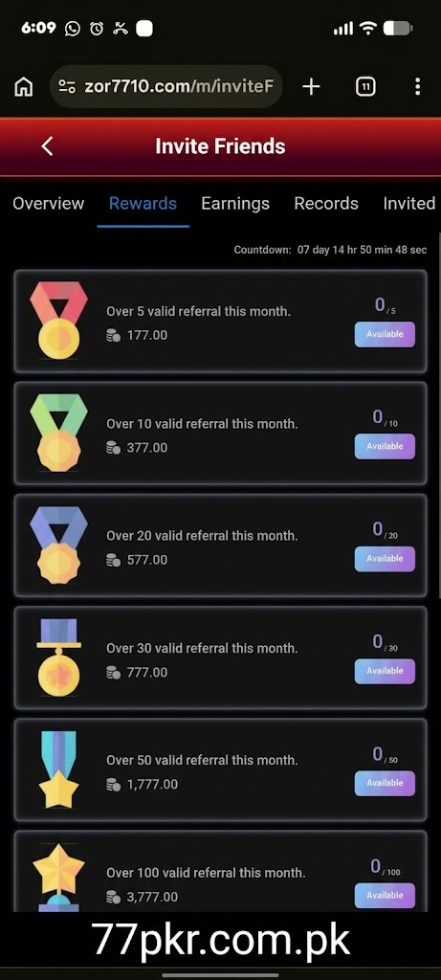
Task: Claim Available reward for 5 referrals
Action: pyautogui.click(x=385, y=334)
